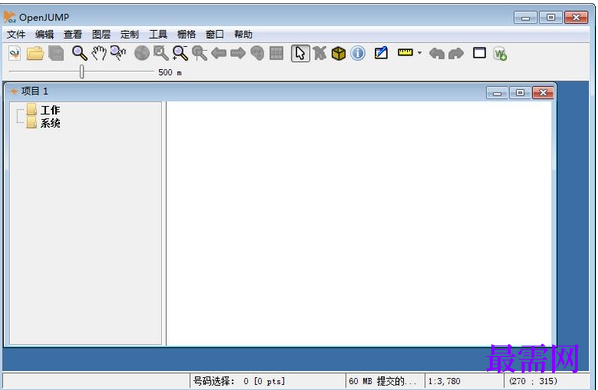Open the 栅格 menu
Image resolution: width=598 pixels, height=390 pixels.
[186, 35]
